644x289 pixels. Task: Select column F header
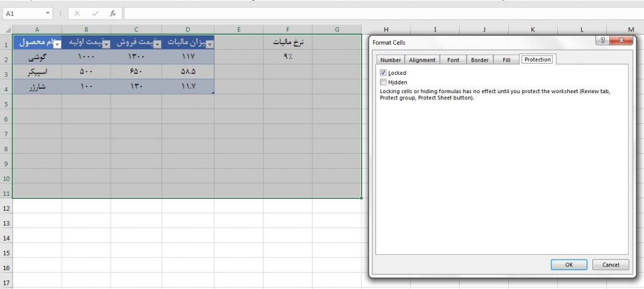(x=287, y=30)
